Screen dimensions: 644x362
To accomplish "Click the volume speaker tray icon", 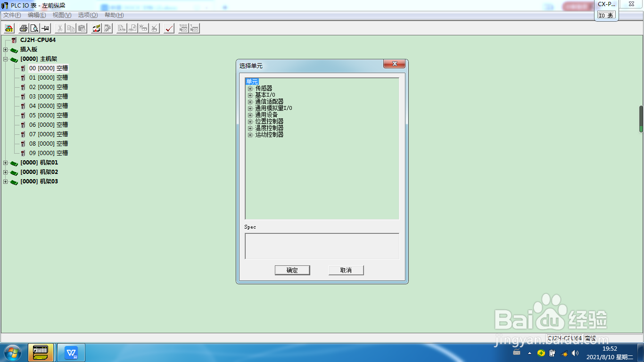I will point(575,353).
